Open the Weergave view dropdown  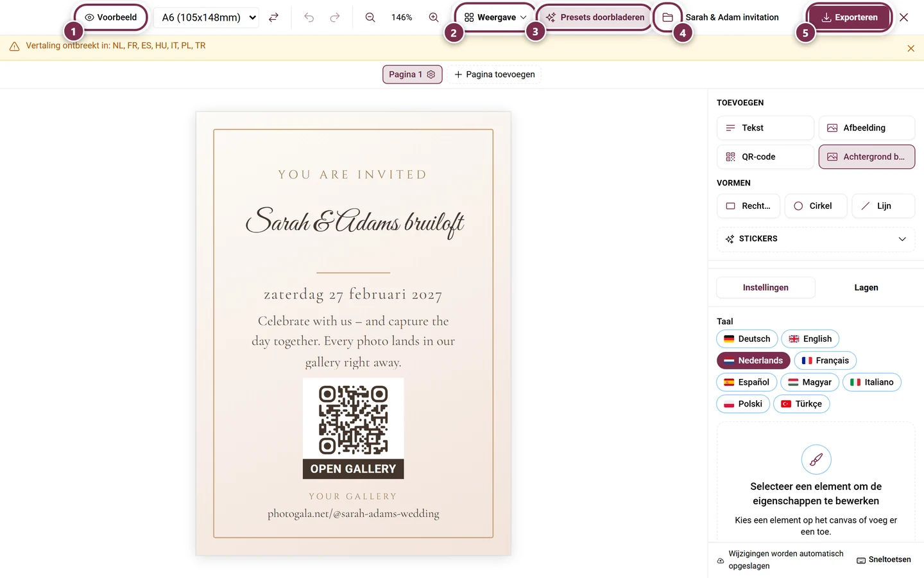tap(495, 17)
